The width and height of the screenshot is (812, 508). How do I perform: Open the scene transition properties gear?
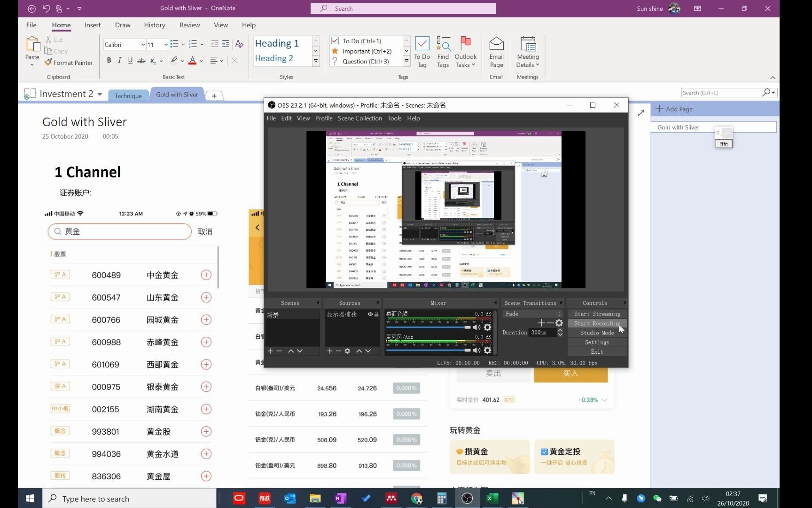(559, 323)
